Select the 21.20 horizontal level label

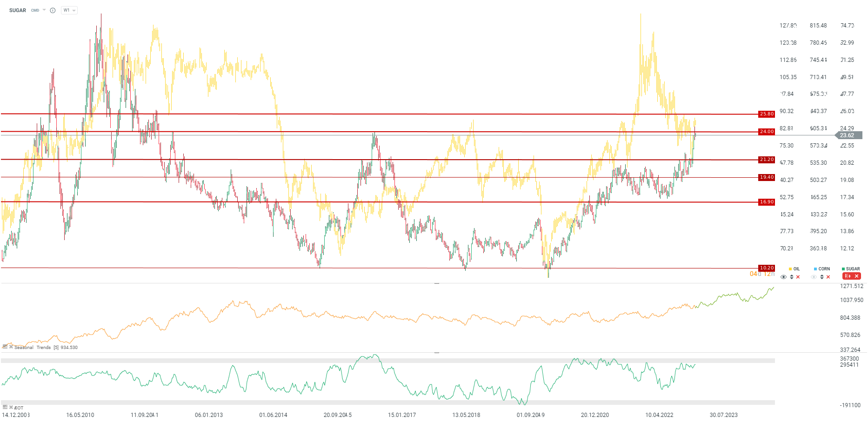coord(767,160)
